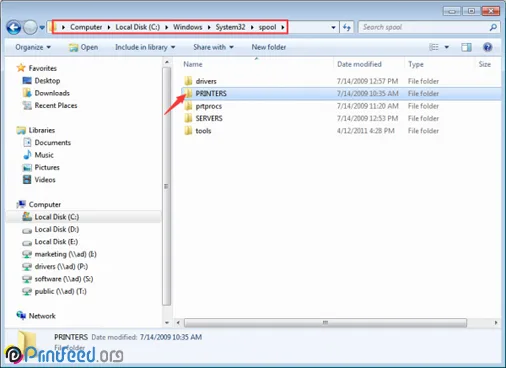Viewport: 506px width, 368px height.
Task: Click Windows in the address path
Action: click(x=188, y=27)
